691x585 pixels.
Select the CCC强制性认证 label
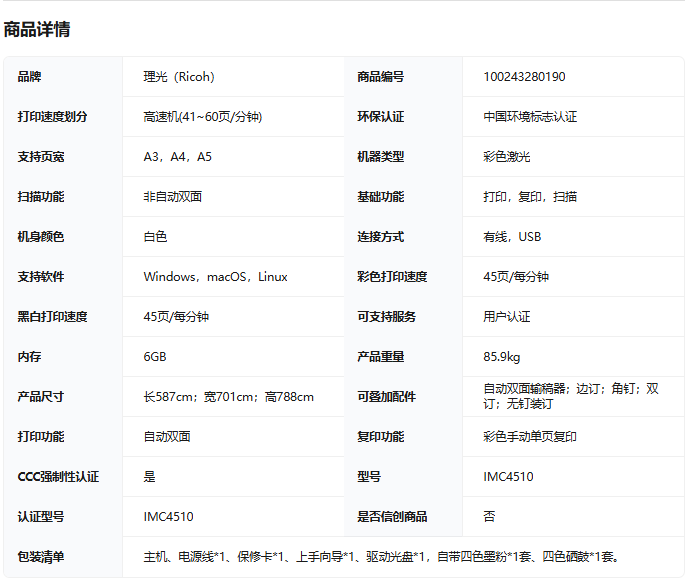(x=58, y=477)
